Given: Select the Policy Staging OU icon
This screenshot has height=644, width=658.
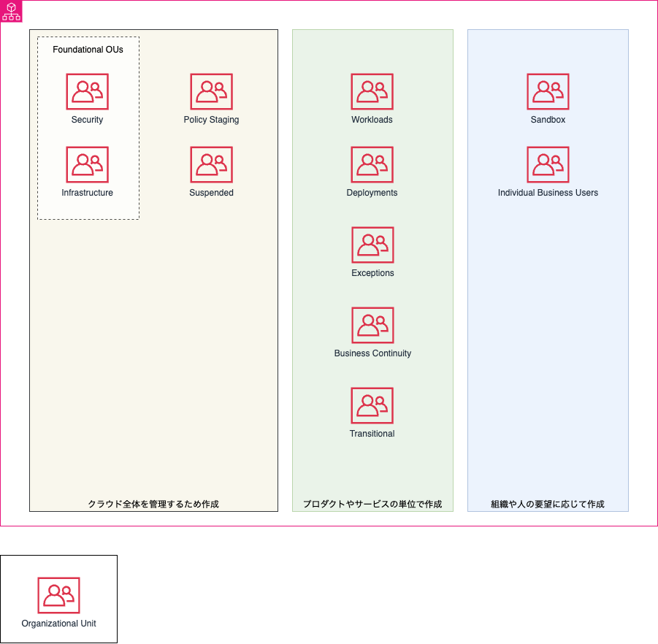Looking at the screenshot, I should (212, 91).
